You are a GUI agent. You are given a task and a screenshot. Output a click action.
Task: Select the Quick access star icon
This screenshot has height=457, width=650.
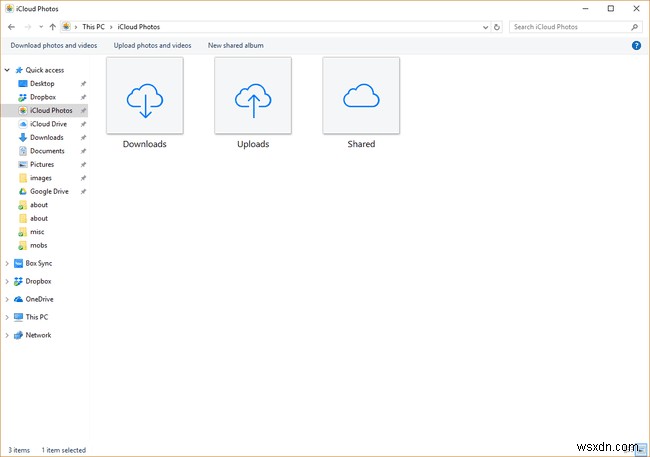(19, 70)
